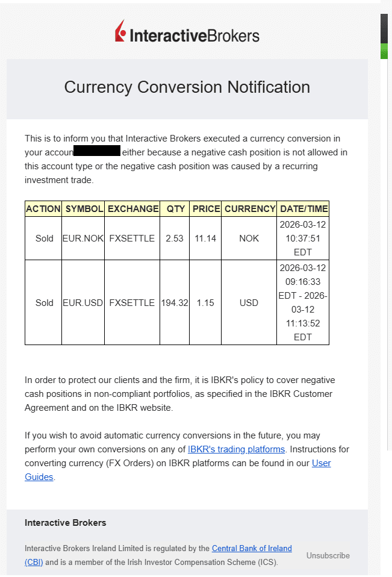This screenshot has height=577, width=392.
Task: Click the NOK currency cell
Action: [249, 239]
